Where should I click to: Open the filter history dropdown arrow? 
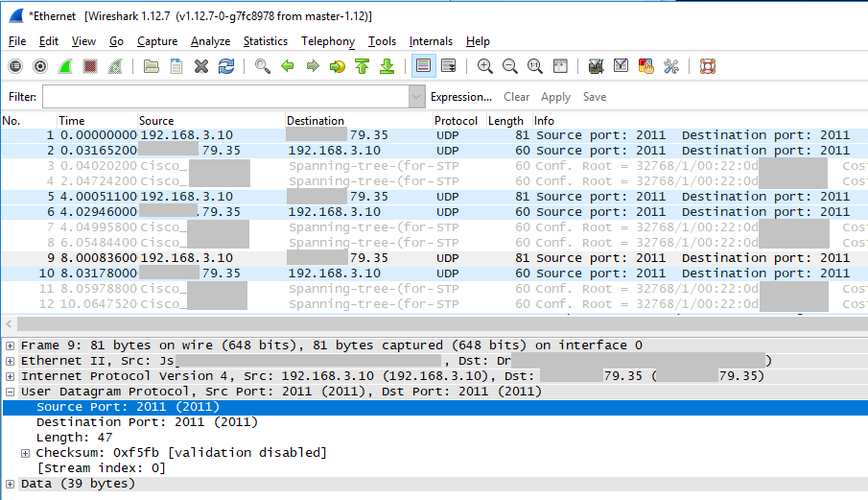417,97
